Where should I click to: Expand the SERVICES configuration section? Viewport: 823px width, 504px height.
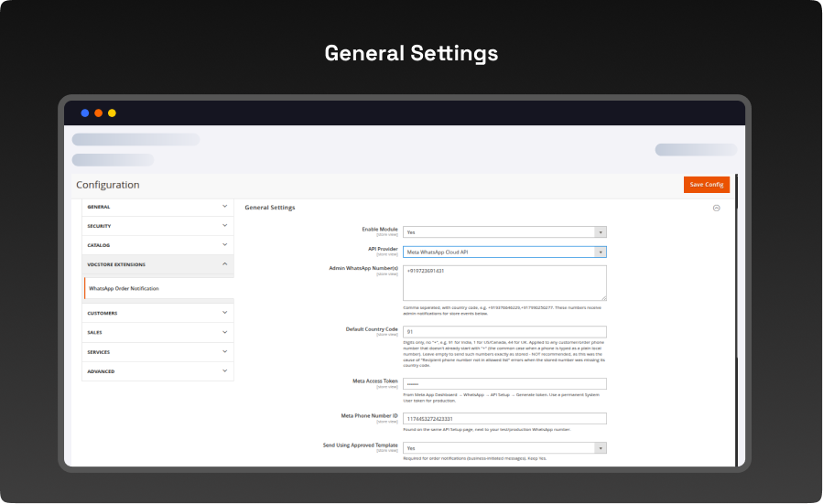tap(157, 352)
